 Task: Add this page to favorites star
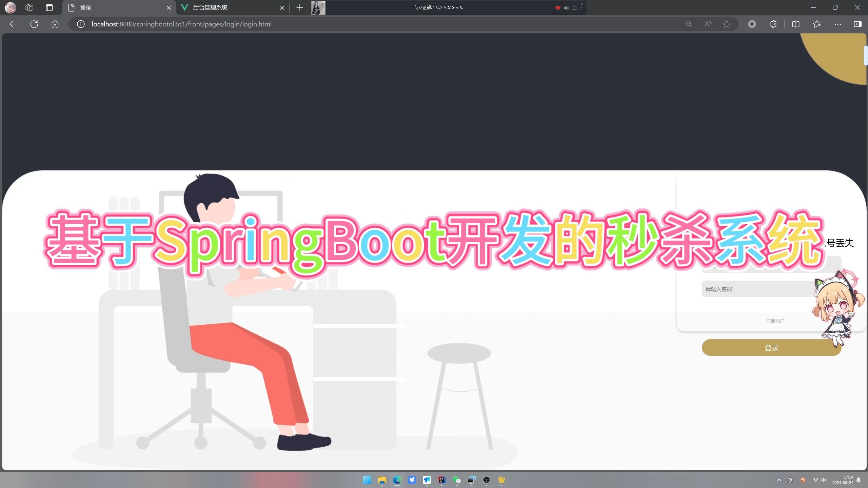pos(727,24)
